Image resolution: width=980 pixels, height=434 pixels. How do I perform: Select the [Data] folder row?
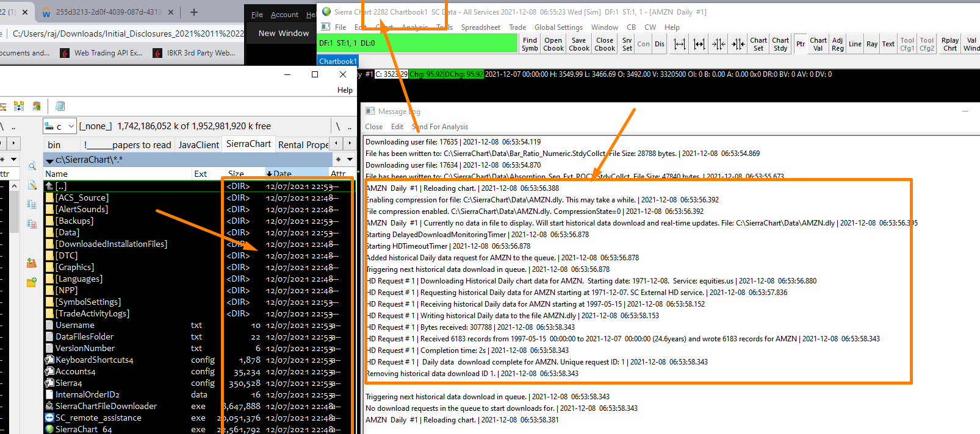coord(198,232)
